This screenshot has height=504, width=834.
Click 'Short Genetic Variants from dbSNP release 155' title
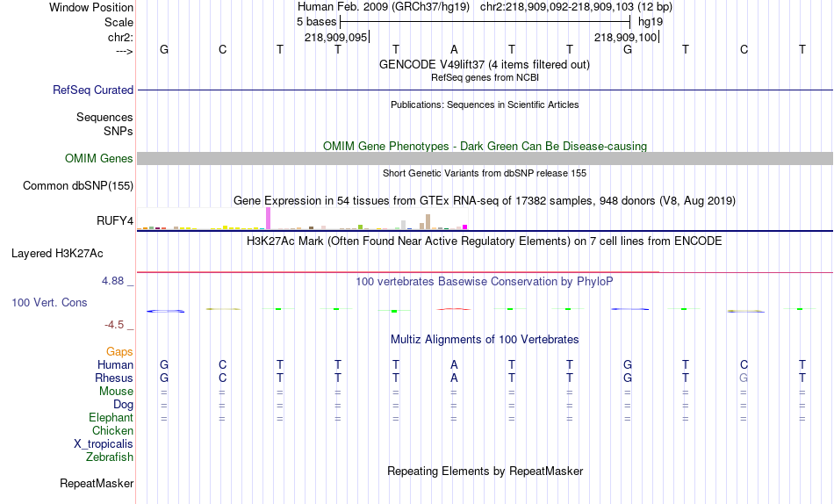click(x=485, y=173)
